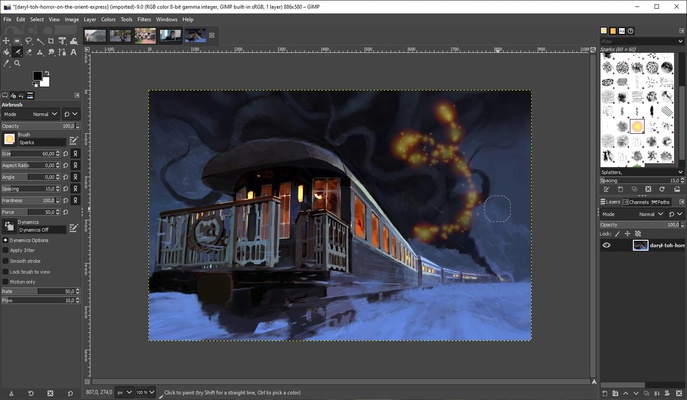
Task: Select the Text tool
Action: 74,52
